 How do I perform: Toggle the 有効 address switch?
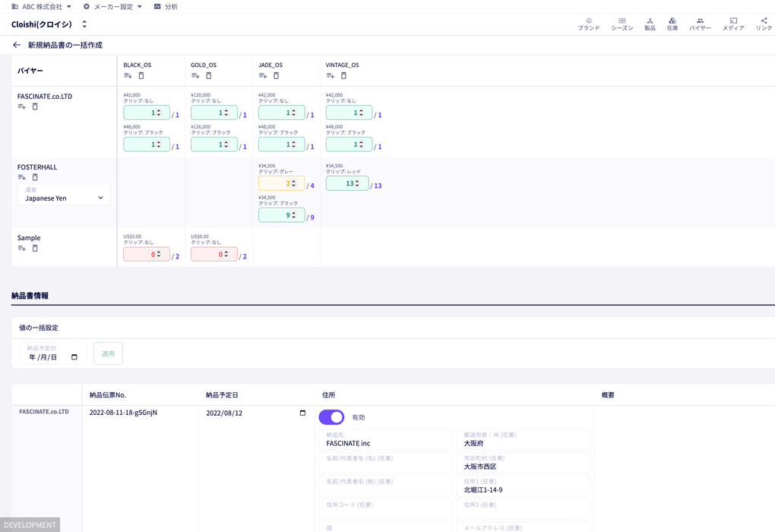point(331,417)
